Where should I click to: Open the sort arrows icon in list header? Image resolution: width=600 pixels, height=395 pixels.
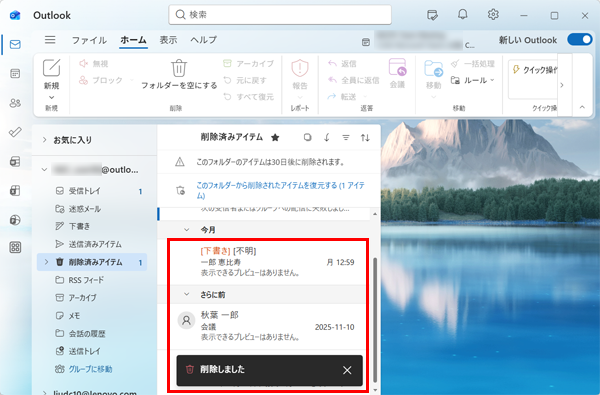(365, 137)
